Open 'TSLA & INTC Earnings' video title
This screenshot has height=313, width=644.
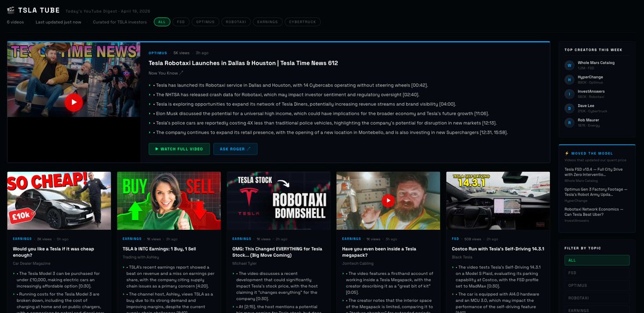160,249
